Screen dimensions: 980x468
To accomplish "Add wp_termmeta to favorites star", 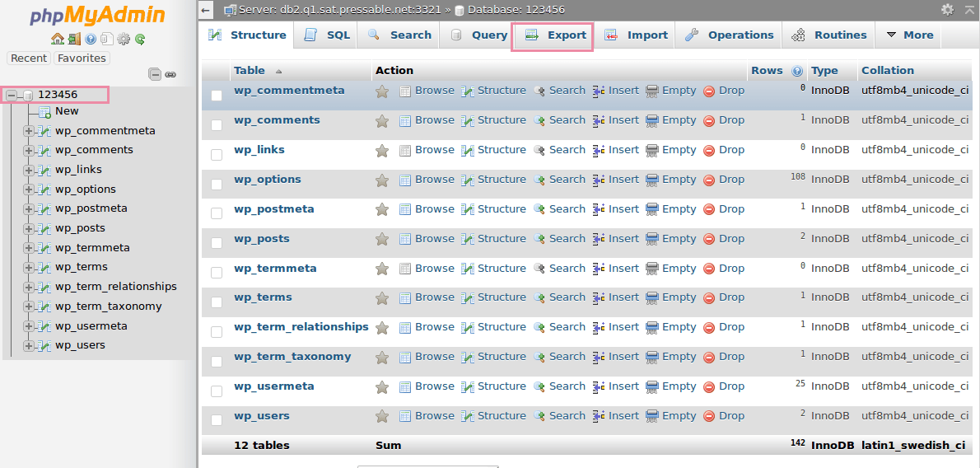I will [x=382, y=269].
